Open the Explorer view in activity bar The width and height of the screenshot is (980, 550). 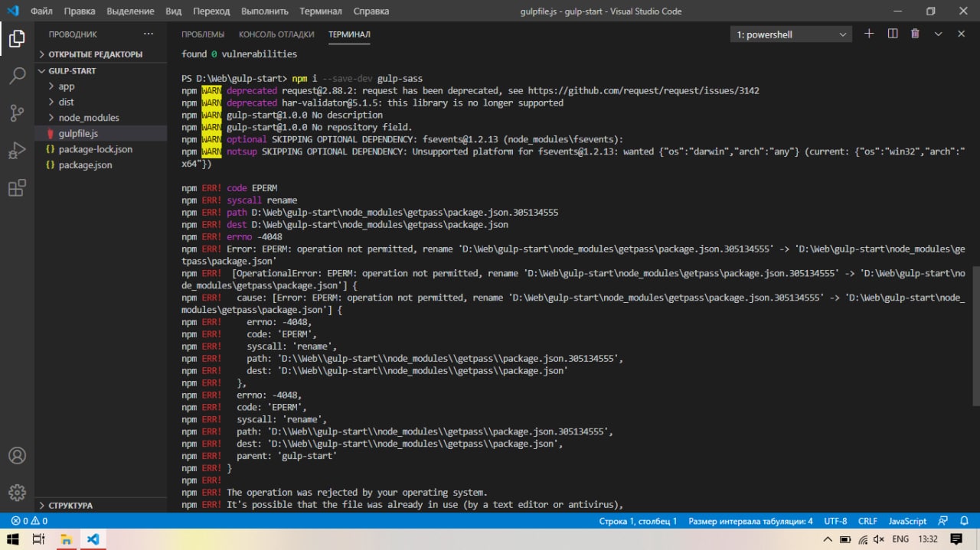coord(17,37)
